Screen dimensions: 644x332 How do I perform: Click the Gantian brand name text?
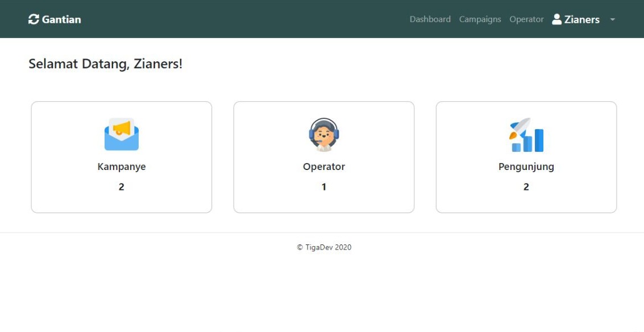[61, 19]
